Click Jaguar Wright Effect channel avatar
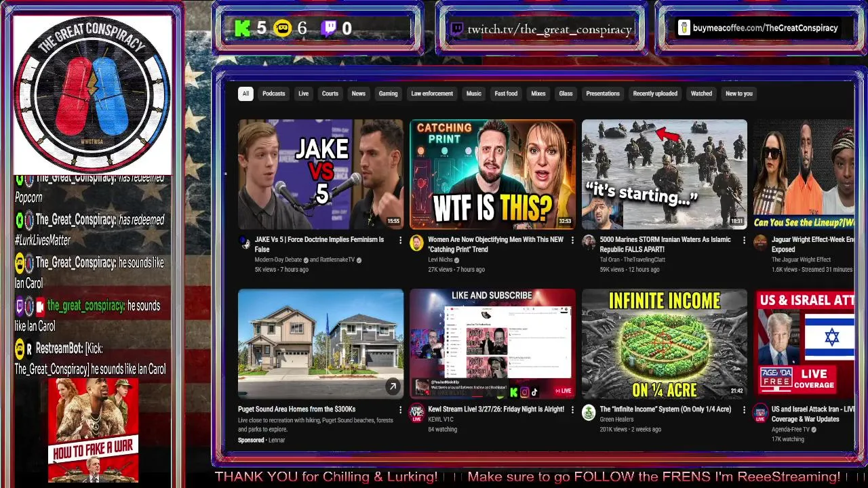Image resolution: width=868 pixels, height=488 pixels. tap(760, 243)
